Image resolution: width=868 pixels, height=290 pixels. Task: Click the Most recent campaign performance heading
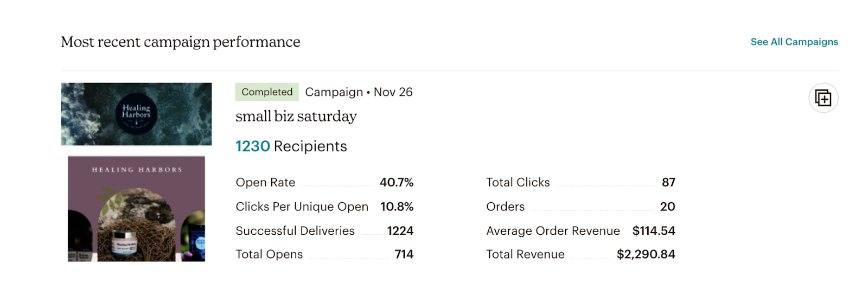[181, 42]
